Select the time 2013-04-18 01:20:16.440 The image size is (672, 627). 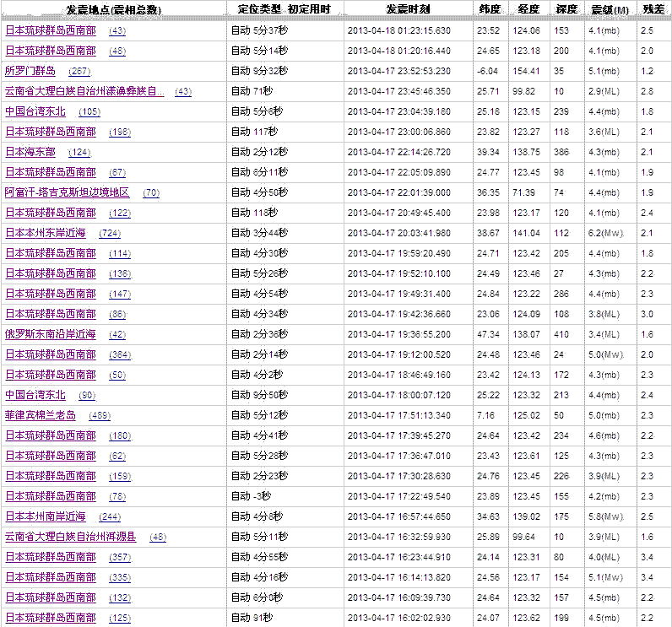[x=399, y=51]
